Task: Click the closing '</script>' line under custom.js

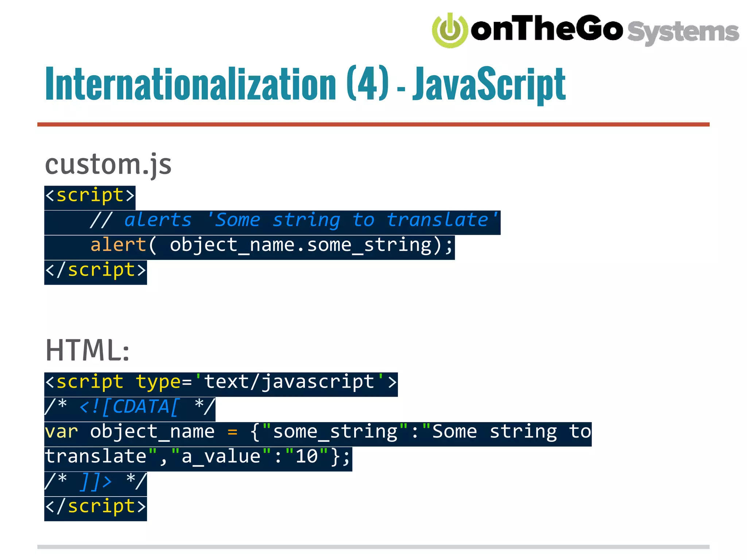Action: (96, 272)
